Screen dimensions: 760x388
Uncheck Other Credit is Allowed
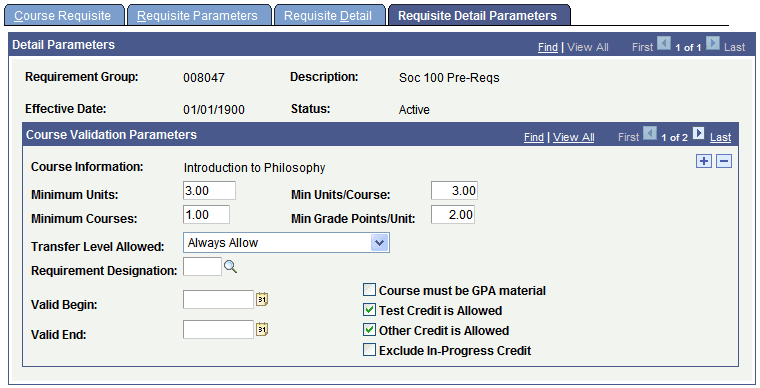tap(369, 330)
